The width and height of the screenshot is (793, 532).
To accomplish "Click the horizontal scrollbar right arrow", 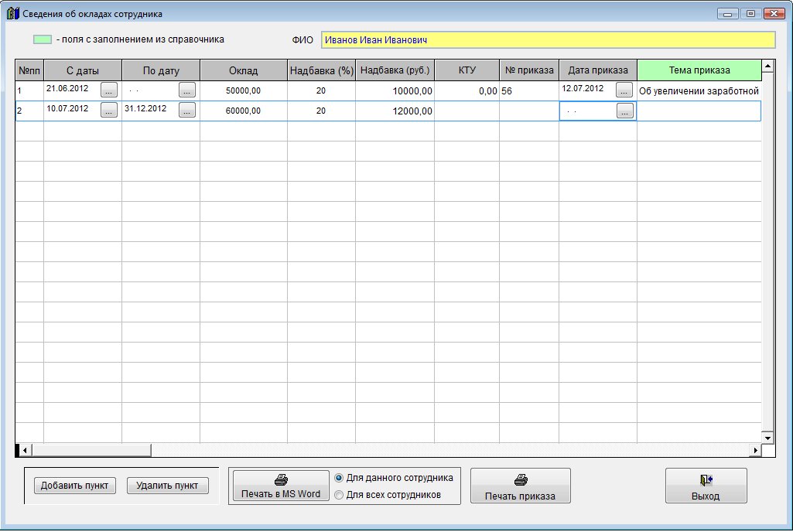I will click(756, 450).
